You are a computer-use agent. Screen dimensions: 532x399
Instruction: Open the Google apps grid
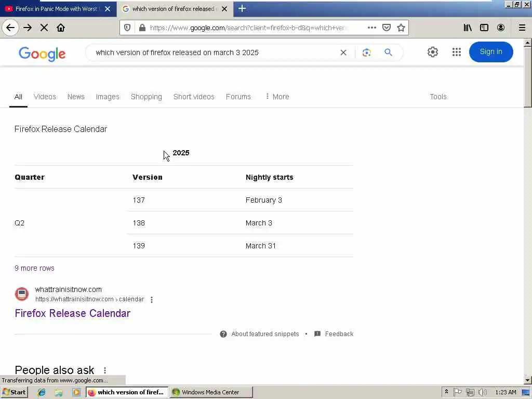coord(457,52)
